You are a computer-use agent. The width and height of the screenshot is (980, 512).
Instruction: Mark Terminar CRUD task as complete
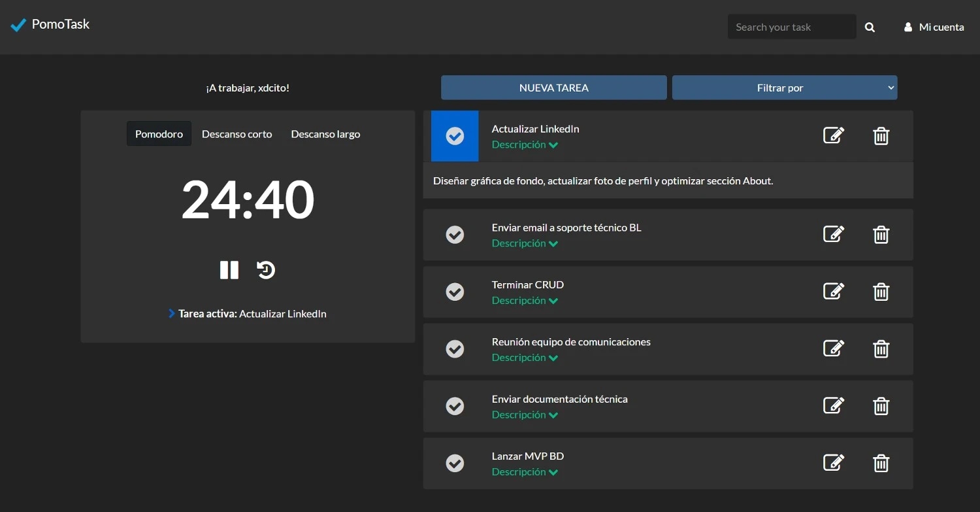pyautogui.click(x=455, y=292)
